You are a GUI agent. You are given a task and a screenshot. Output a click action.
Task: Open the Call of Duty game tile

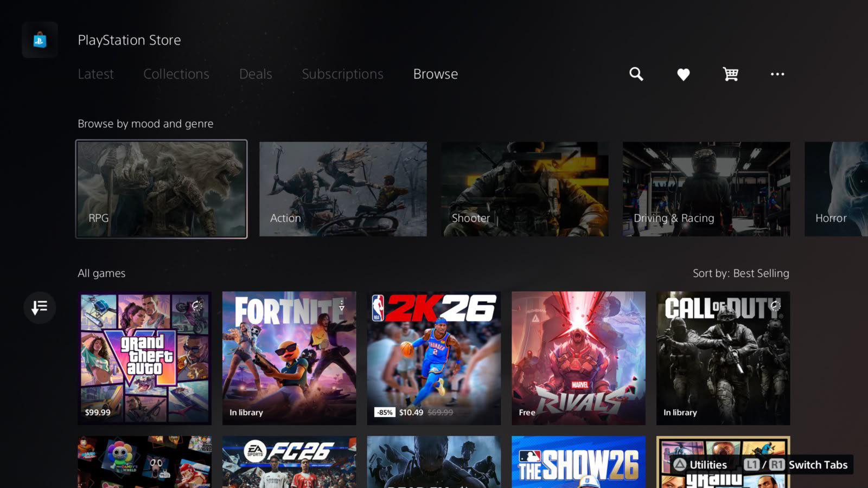[x=723, y=358]
